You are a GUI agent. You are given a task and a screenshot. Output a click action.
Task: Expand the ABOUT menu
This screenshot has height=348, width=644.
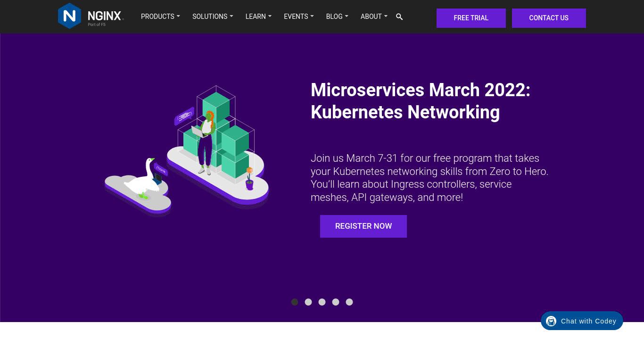click(x=374, y=17)
